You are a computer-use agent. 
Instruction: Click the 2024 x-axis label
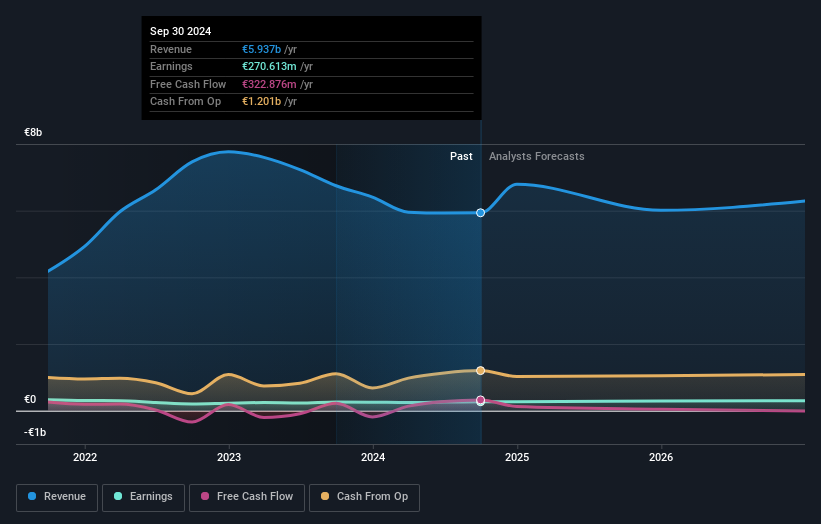point(373,457)
